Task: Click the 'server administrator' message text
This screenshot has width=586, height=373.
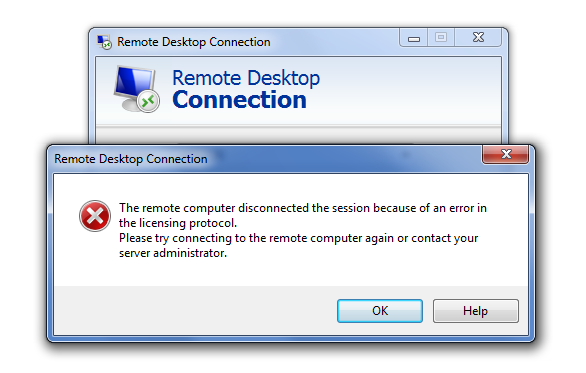Action: pos(173,253)
